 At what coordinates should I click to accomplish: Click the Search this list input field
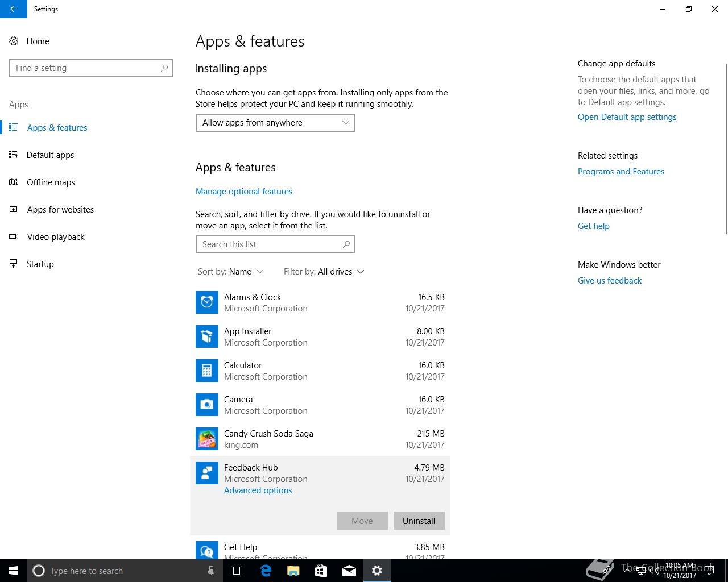point(275,244)
